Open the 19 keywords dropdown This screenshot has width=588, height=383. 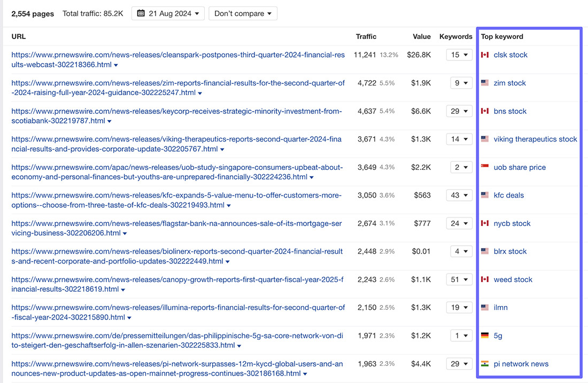[x=459, y=308]
